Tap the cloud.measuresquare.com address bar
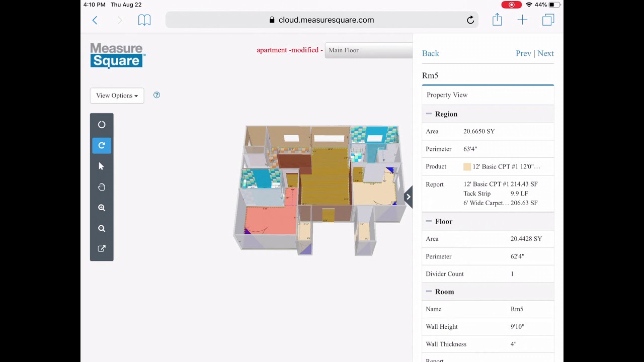Image resolution: width=644 pixels, height=362 pixels. tap(322, 20)
